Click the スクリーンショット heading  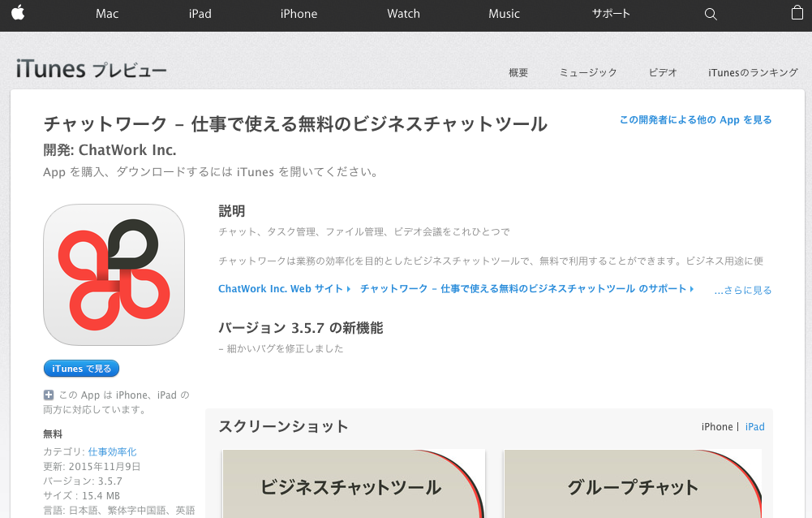click(x=283, y=426)
